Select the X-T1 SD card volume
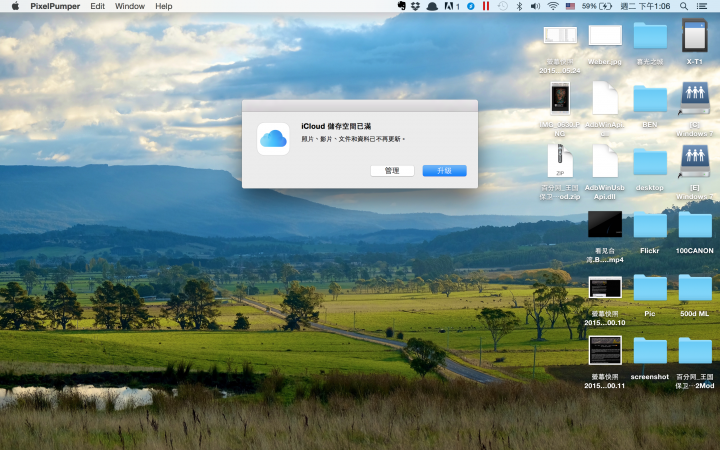 [x=694, y=35]
